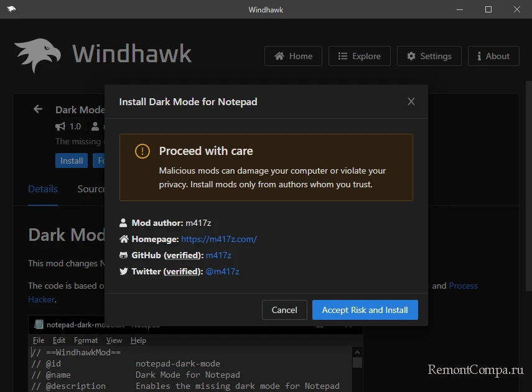Click the GitHub cat icon in the dialog
This screenshot has width=532, height=392.
[x=123, y=255]
